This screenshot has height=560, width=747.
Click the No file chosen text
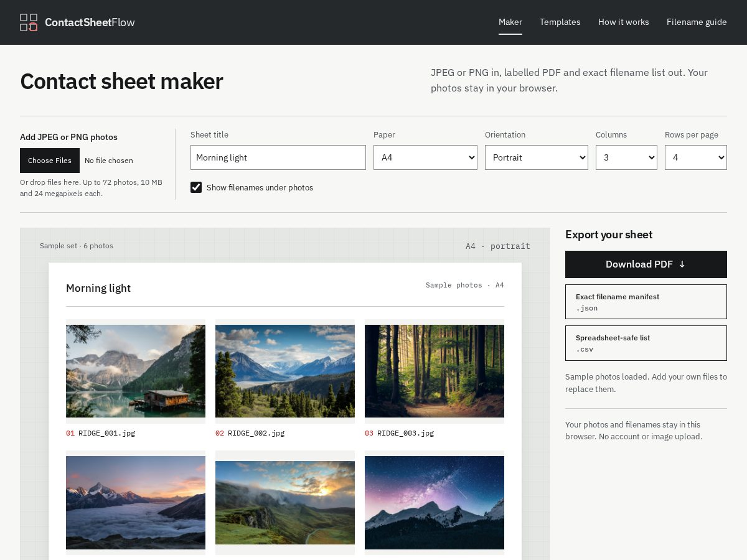(x=109, y=161)
